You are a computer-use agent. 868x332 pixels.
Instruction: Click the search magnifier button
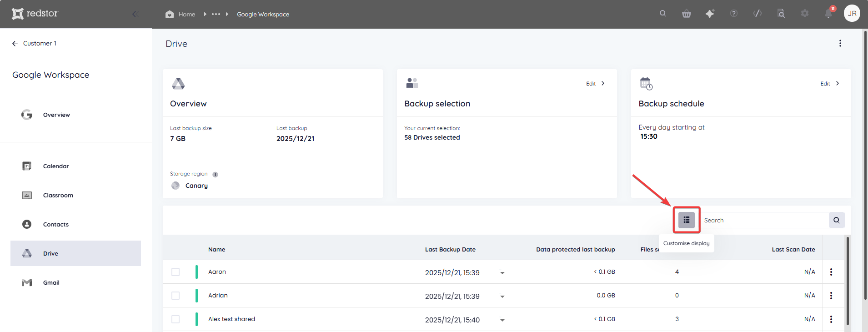pos(837,220)
